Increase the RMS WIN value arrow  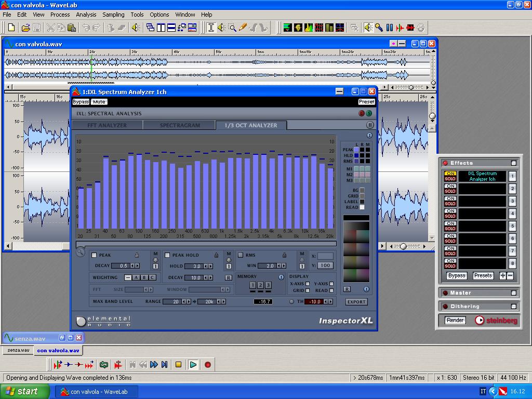click(284, 266)
